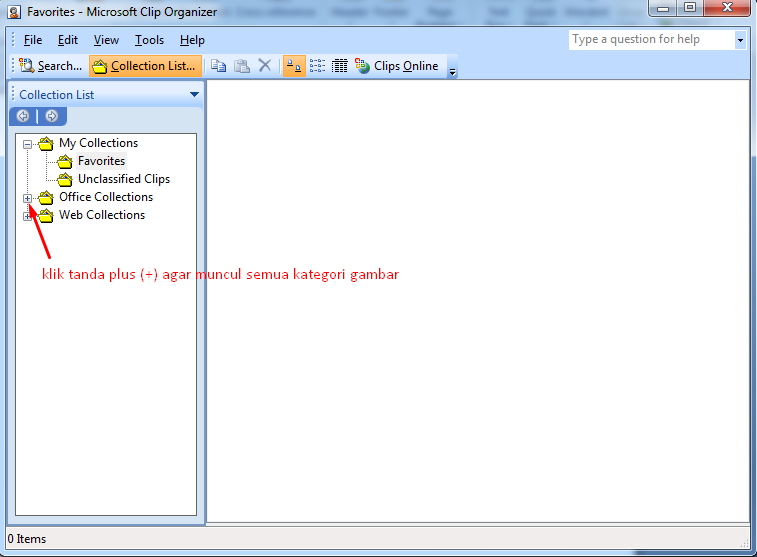Click the Favorites folder icon in the tree
Image resolution: width=757 pixels, height=557 pixels.
(x=65, y=161)
